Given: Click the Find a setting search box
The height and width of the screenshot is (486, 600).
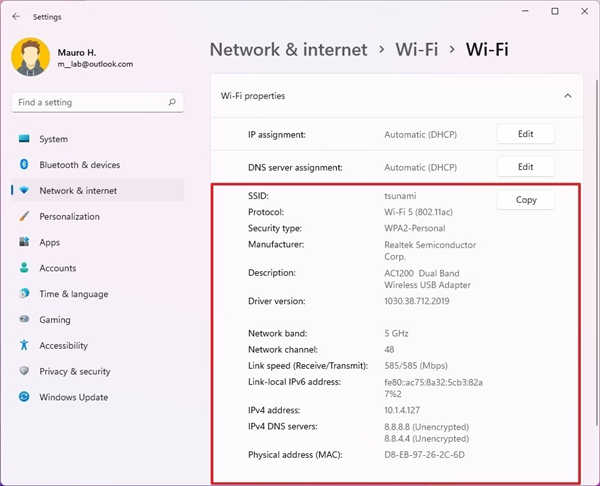Looking at the screenshot, I should pos(90,102).
